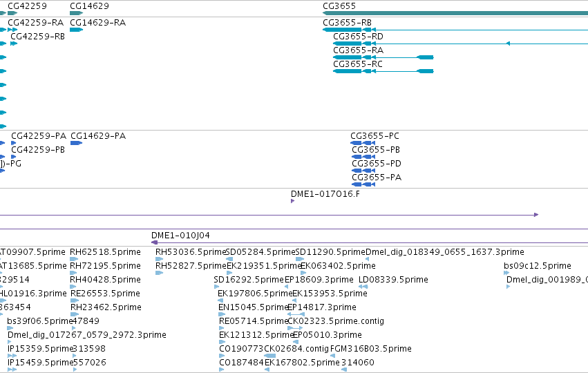588x373 pixels.
Task: Click the CK02684.contig feature glyph
Action: click(x=270, y=356)
